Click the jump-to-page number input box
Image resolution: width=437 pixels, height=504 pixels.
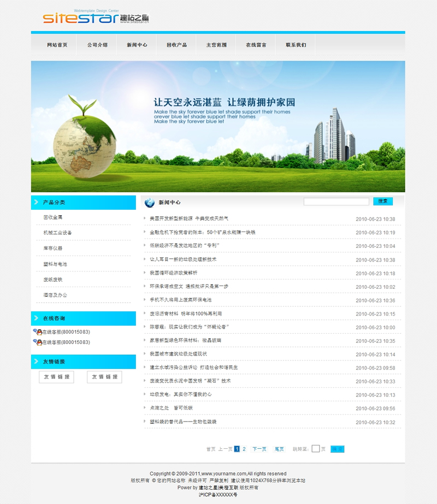[x=315, y=449]
